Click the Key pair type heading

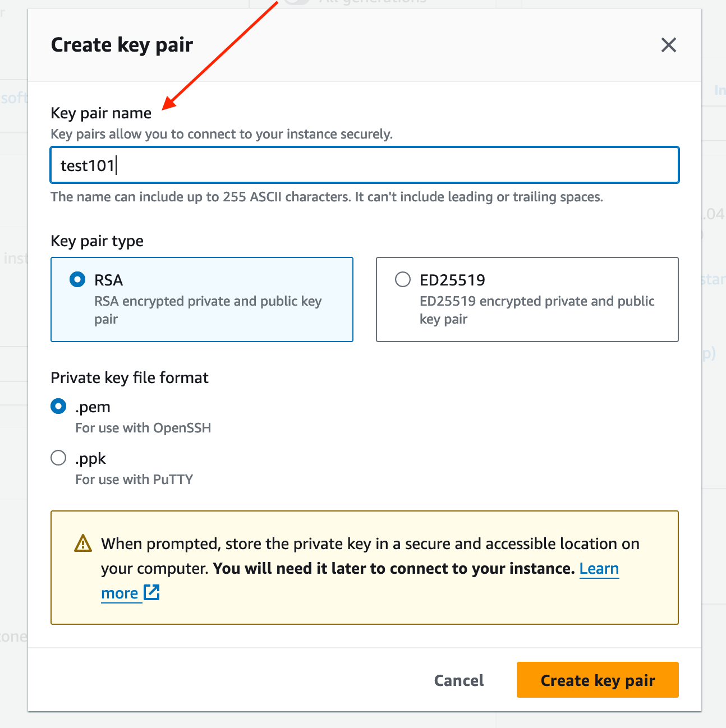[97, 241]
